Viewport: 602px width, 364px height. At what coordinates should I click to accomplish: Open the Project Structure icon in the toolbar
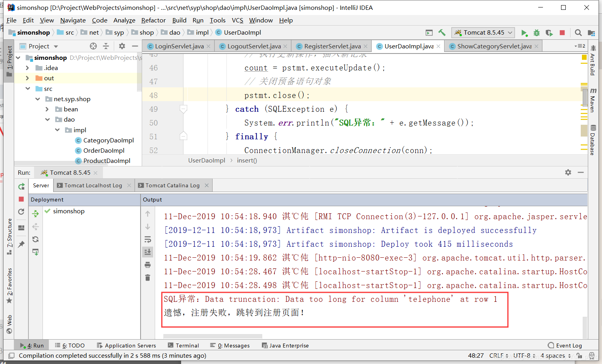point(591,33)
